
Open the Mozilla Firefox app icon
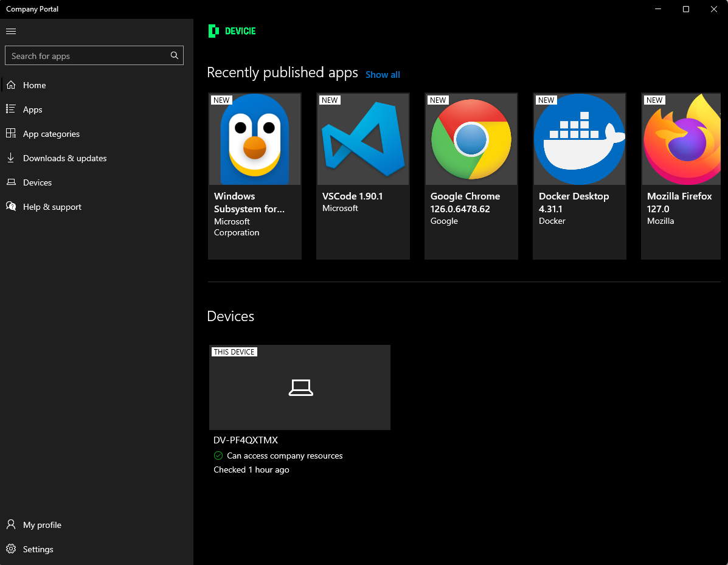click(682, 139)
